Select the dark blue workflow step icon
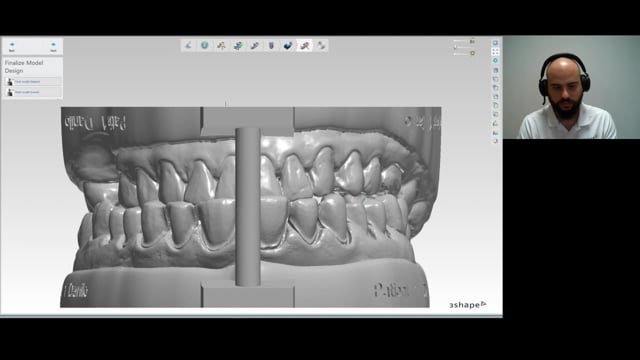Viewport: 640px width, 360px height. click(x=288, y=45)
